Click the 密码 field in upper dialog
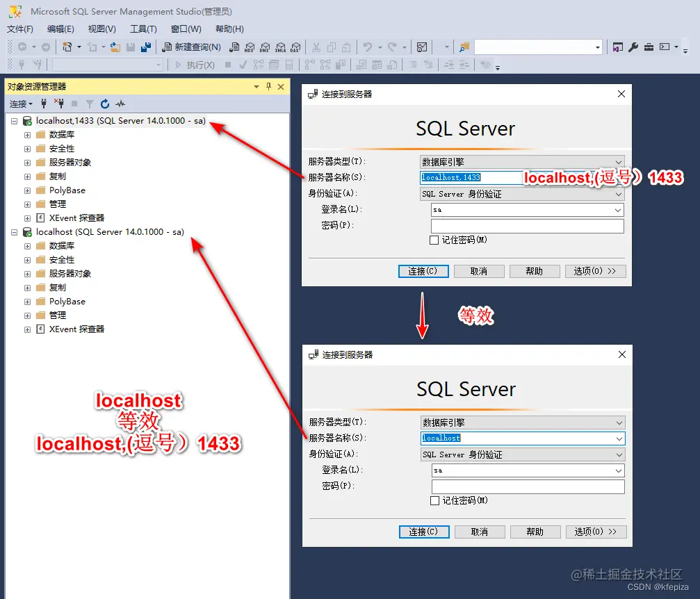The height and width of the screenshot is (599, 700). pos(527,226)
